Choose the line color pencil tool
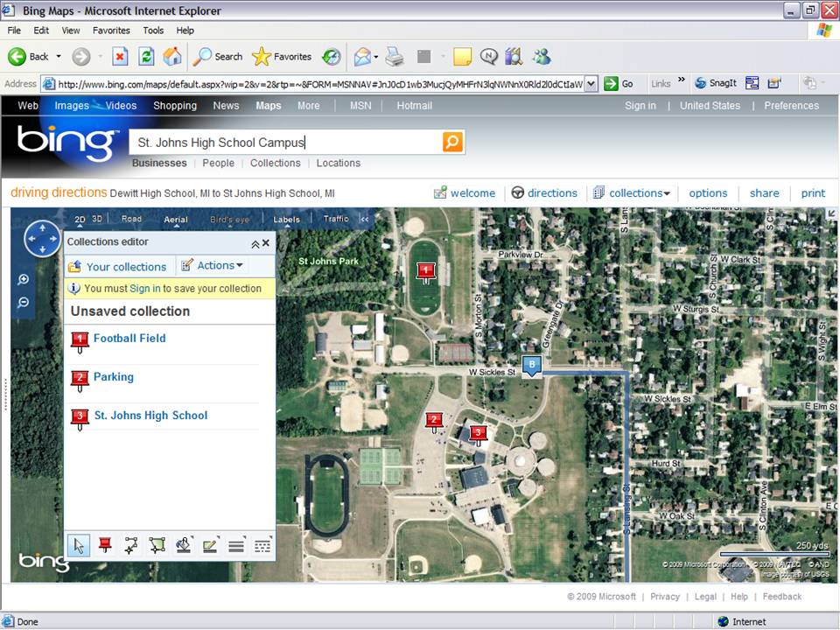 210,546
